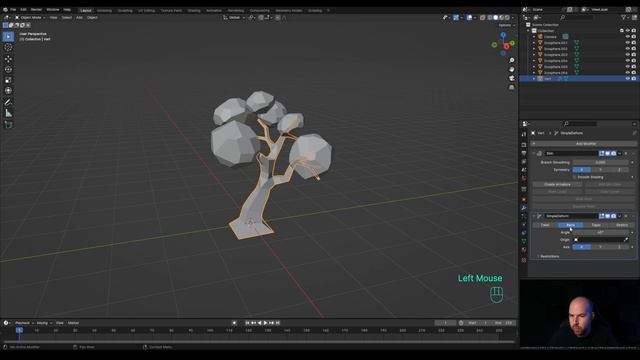Toggle Y symmetry in Skin modifier

coord(600,170)
